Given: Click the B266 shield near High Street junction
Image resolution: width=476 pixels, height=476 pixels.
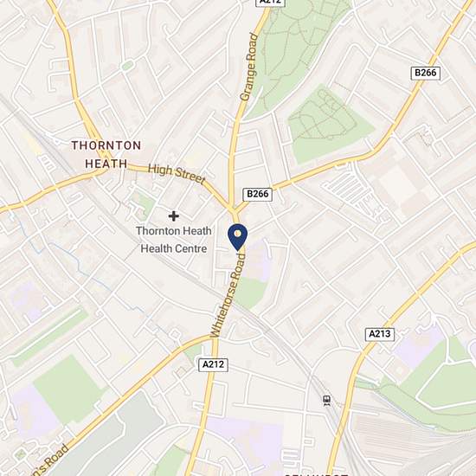Looking at the screenshot, I should [x=257, y=194].
